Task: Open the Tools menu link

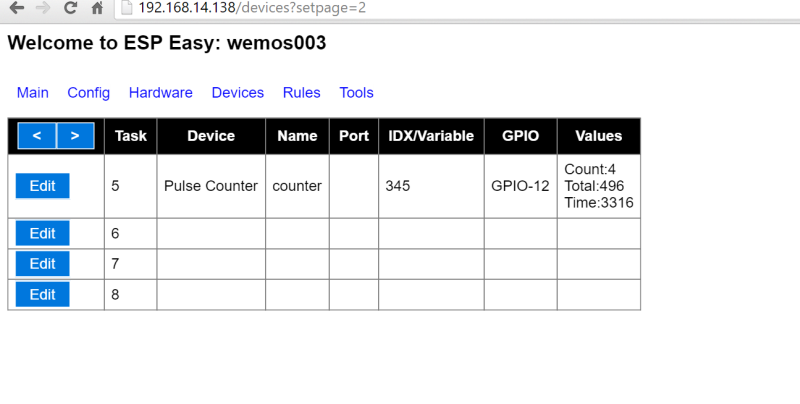Action: click(357, 93)
